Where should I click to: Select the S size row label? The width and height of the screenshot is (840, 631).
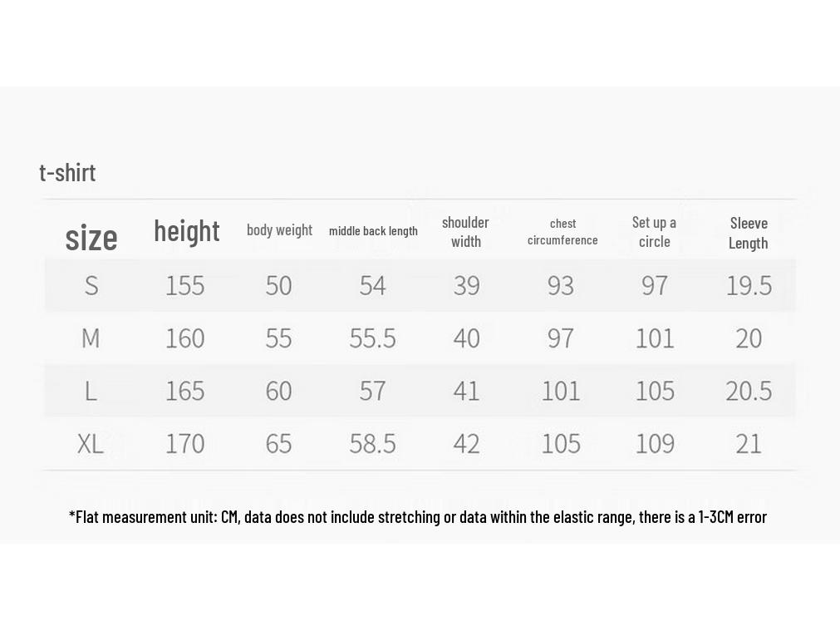[91, 286]
